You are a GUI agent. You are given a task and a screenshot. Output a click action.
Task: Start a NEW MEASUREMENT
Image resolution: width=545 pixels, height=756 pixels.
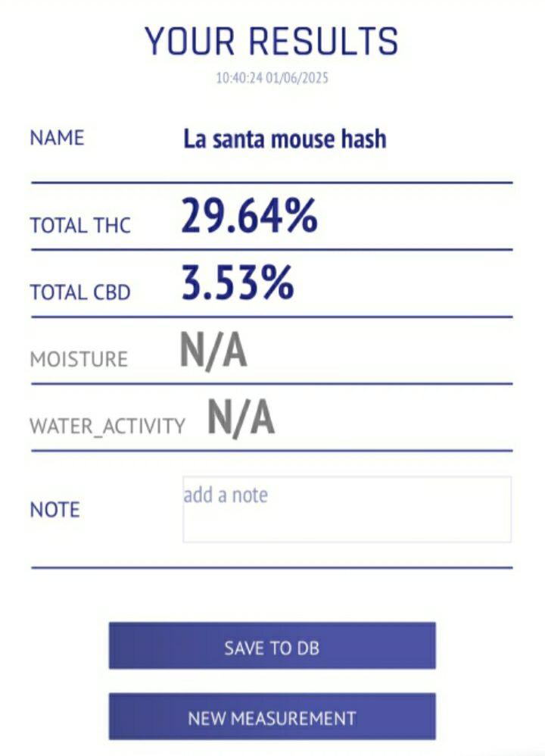[272, 717]
